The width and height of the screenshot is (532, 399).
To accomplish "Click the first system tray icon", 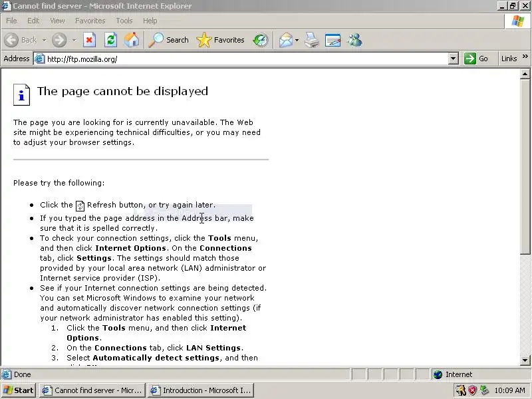I will (461, 390).
